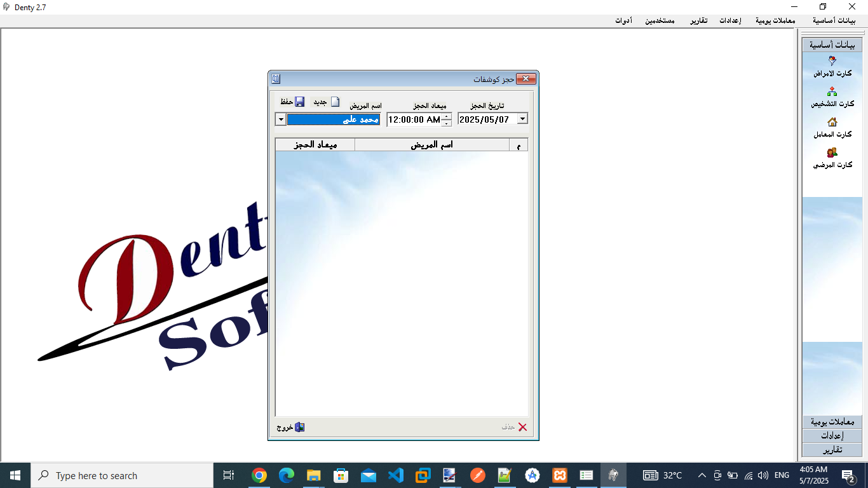
Task: Open the tools menu in menu bar
Action: coord(623,21)
